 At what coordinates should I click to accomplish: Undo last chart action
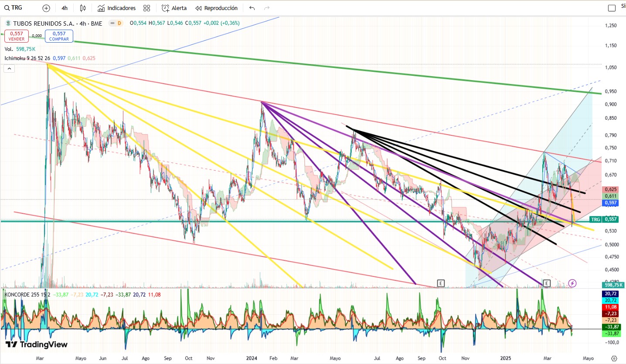(x=252, y=8)
